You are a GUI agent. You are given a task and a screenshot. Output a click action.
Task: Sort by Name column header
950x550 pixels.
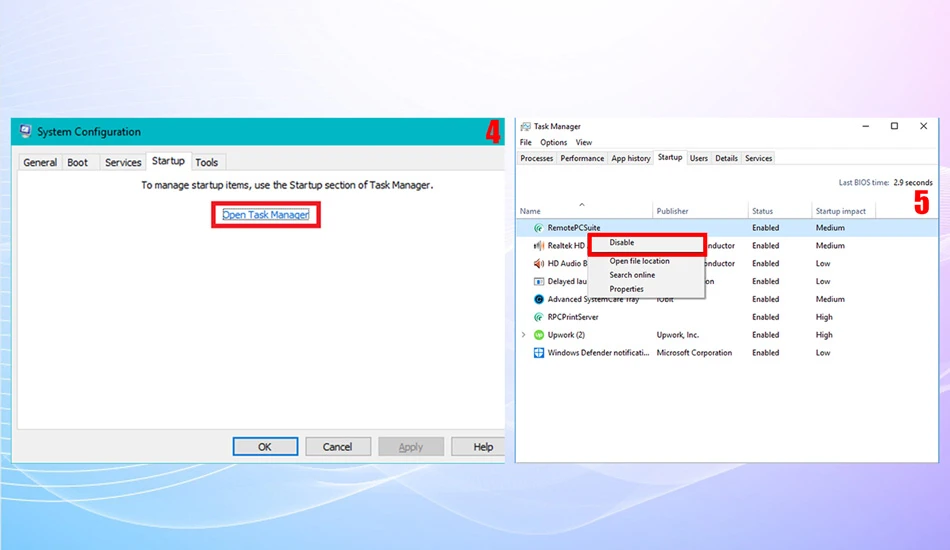point(530,211)
